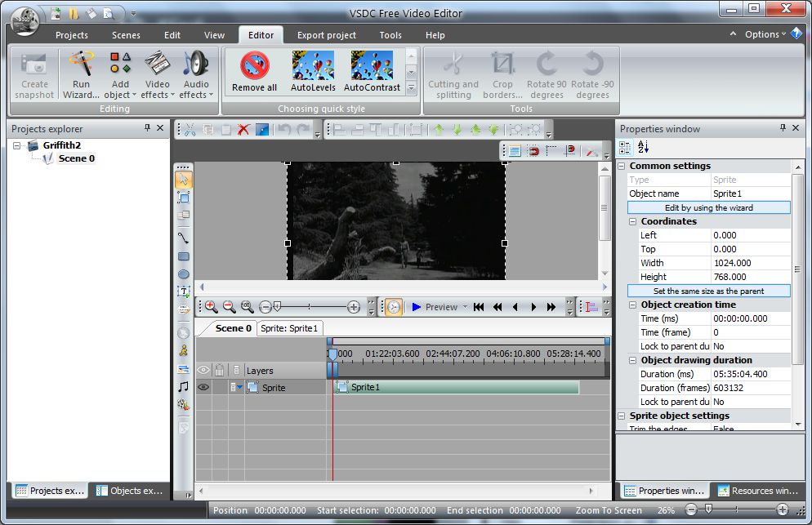The height and width of the screenshot is (525, 812).
Task: Toggle the clock timeline mode button
Action: [x=394, y=307]
